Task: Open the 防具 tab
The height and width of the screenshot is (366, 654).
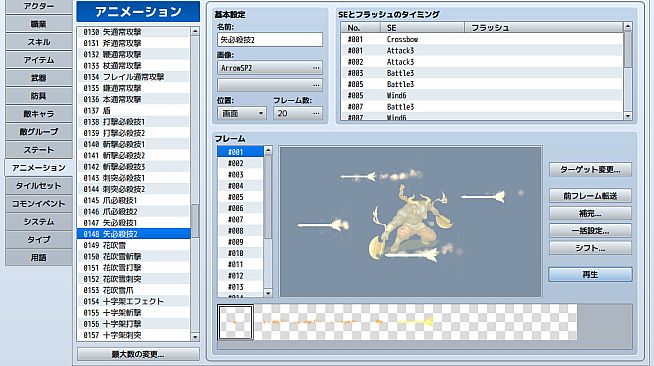Action: coord(38,96)
